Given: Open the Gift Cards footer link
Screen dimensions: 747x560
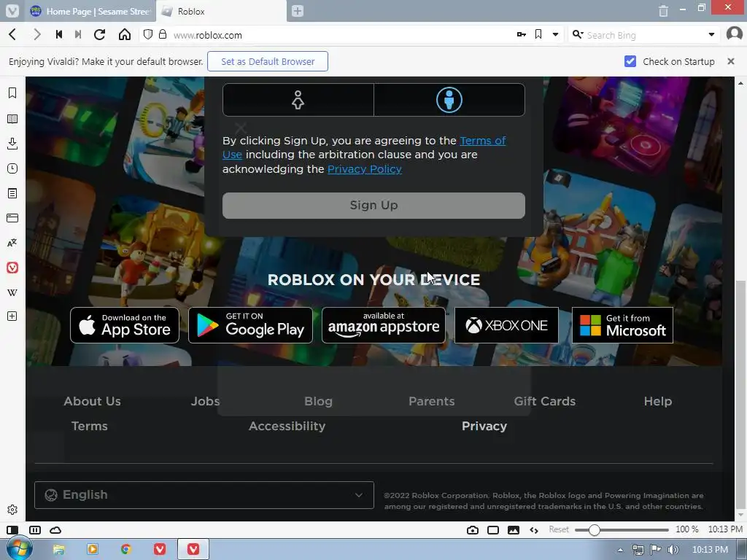Looking at the screenshot, I should [544, 402].
